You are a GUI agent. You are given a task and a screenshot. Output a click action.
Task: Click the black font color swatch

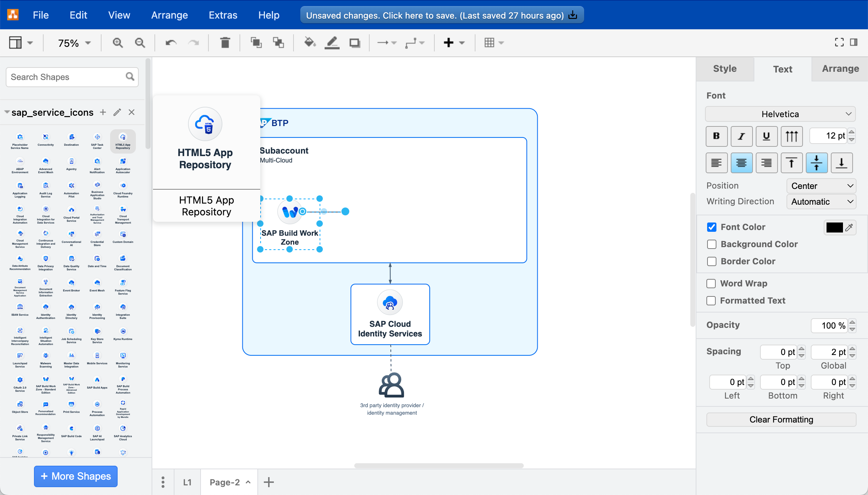coord(834,227)
